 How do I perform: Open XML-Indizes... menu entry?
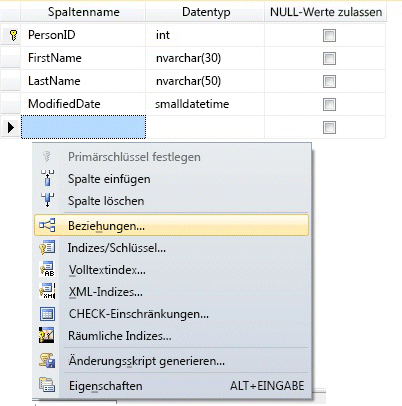[x=172, y=292]
